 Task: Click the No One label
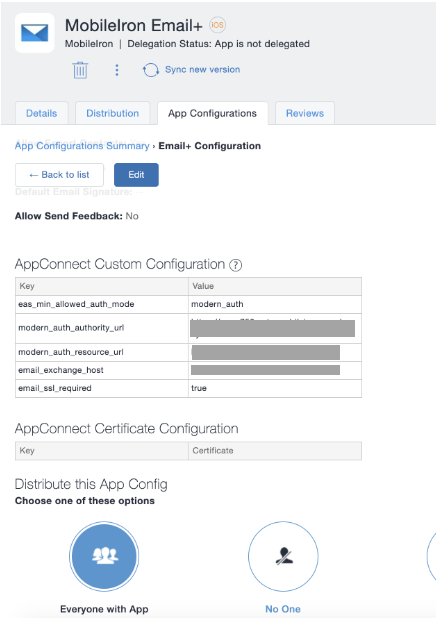pos(283,609)
